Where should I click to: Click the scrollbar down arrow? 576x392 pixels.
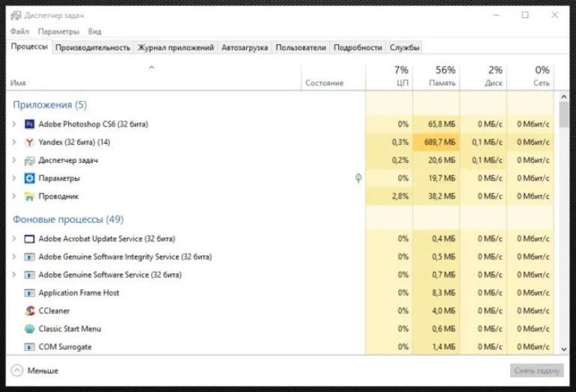(564, 349)
